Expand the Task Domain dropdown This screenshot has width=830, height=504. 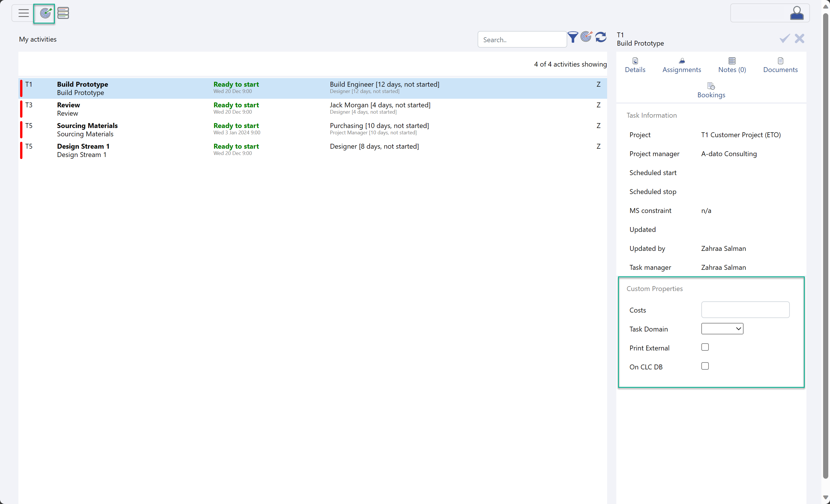(722, 329)
